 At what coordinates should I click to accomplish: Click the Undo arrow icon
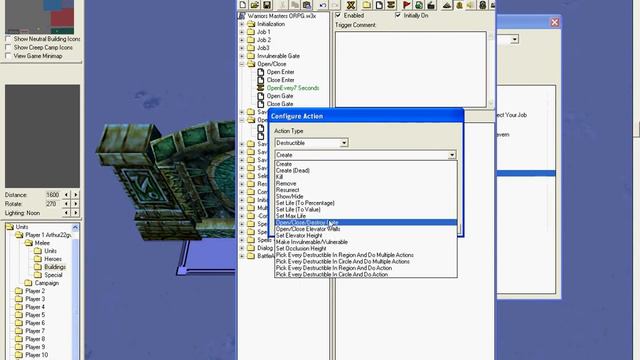coord(322,5)
